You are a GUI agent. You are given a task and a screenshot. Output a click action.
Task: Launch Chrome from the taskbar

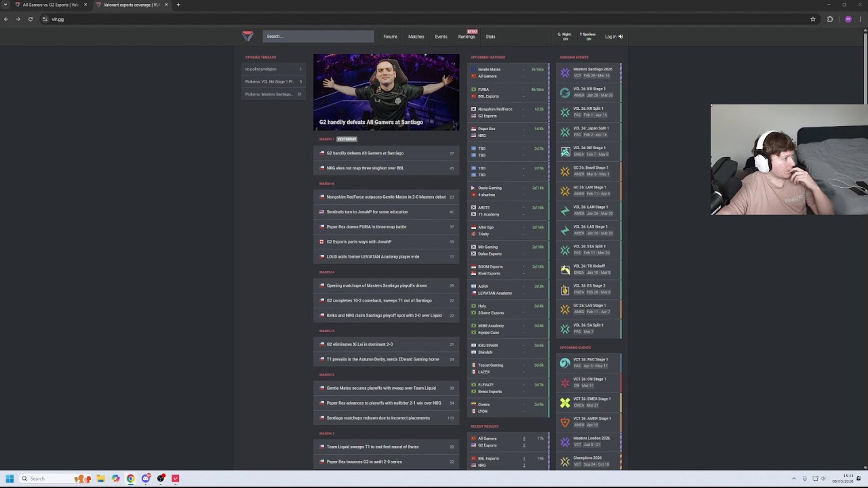(x=130, y=479)
